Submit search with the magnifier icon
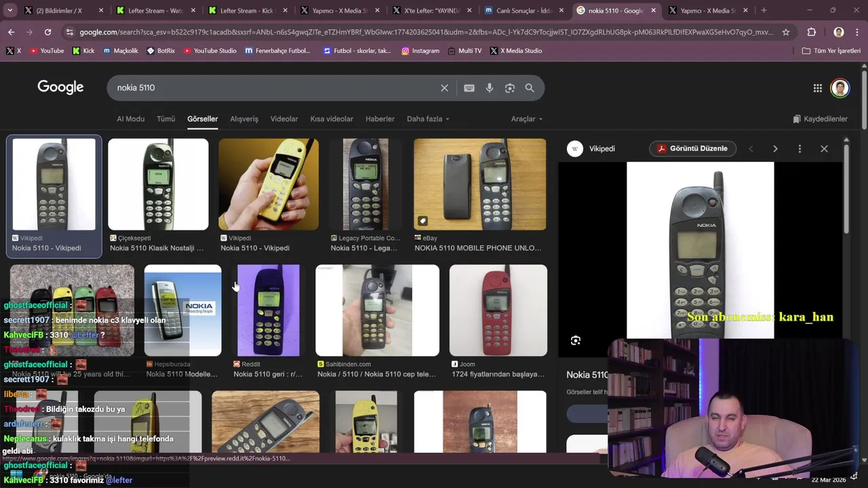 530,88
